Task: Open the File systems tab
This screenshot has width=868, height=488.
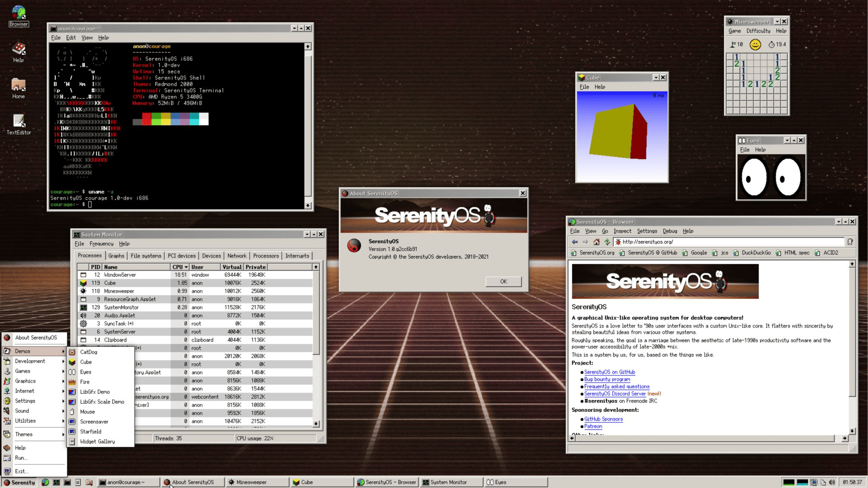Action: (146, 256)
